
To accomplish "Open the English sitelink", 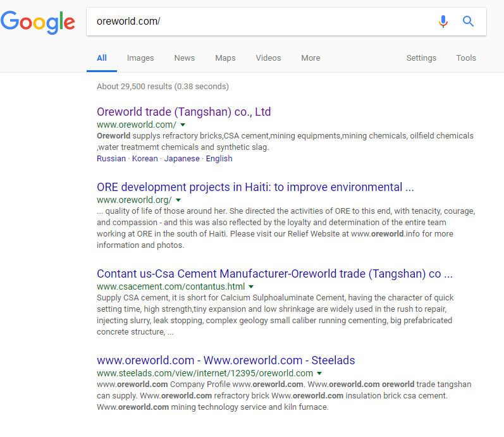I will point(219,159).
